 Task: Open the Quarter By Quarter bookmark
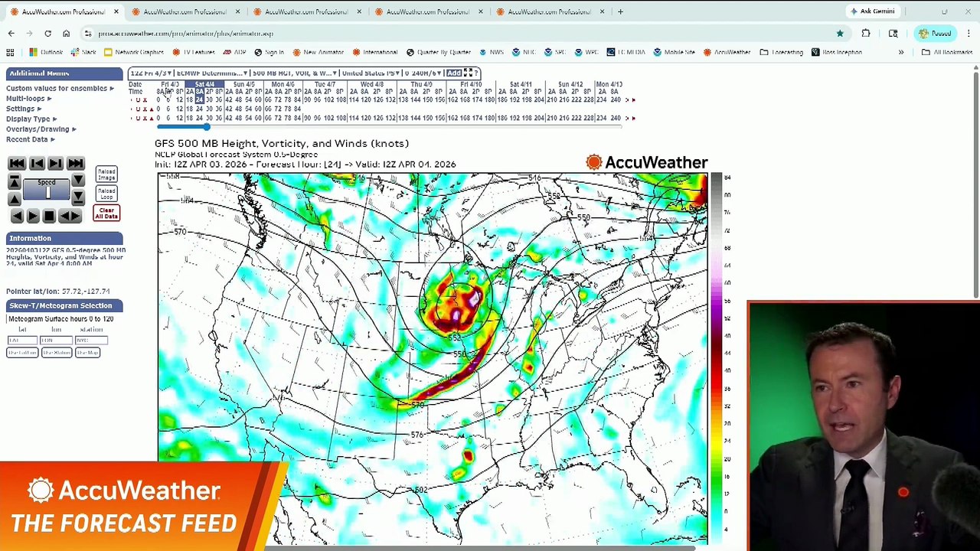438,52
